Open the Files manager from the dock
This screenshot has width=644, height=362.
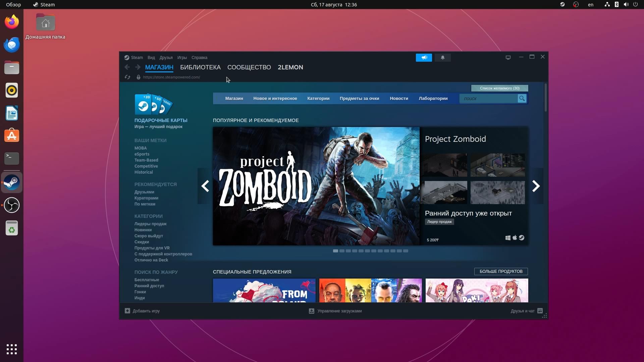click(12, 67)
